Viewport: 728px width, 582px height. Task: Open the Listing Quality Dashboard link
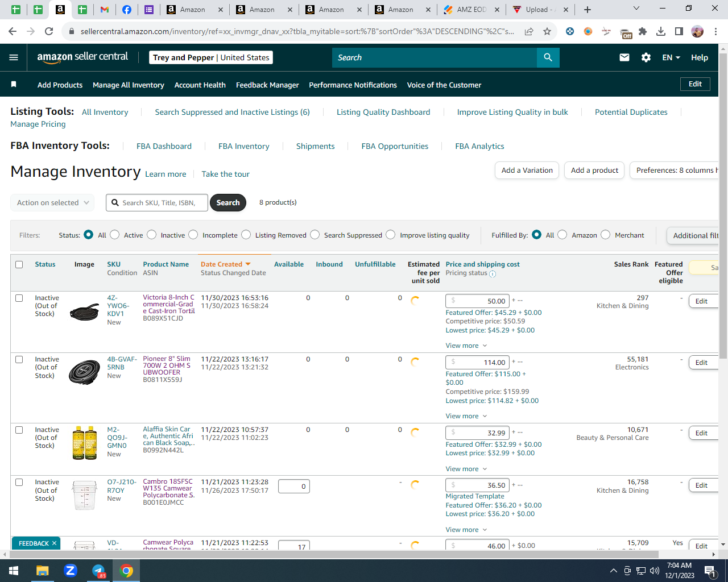[383, 112]
